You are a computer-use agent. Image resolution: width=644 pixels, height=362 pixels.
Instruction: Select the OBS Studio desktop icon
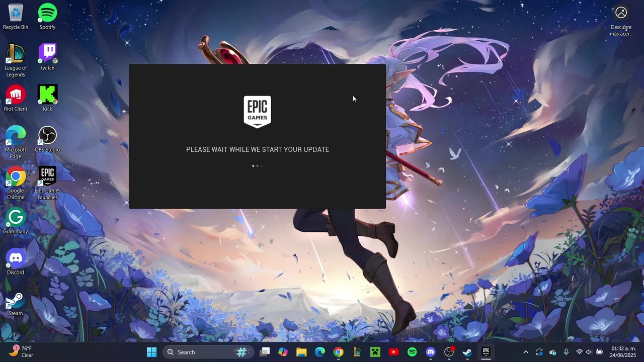coord(47,139)
